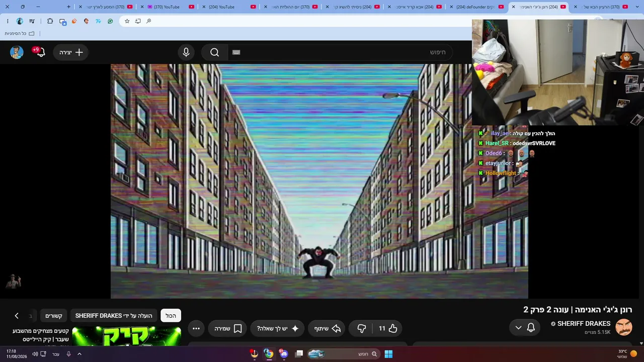Click the עבר language indicator in taskbar
644x362 pixels.
point(56,354)
